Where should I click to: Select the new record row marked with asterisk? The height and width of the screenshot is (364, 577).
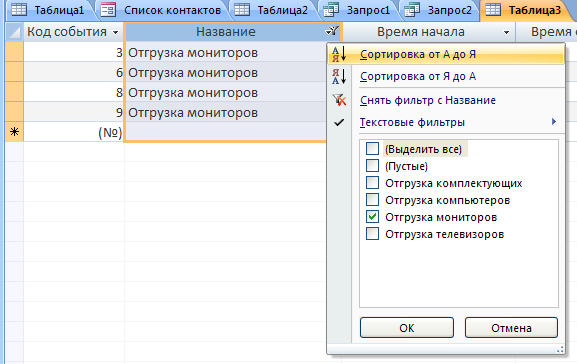tap(14, 132)
